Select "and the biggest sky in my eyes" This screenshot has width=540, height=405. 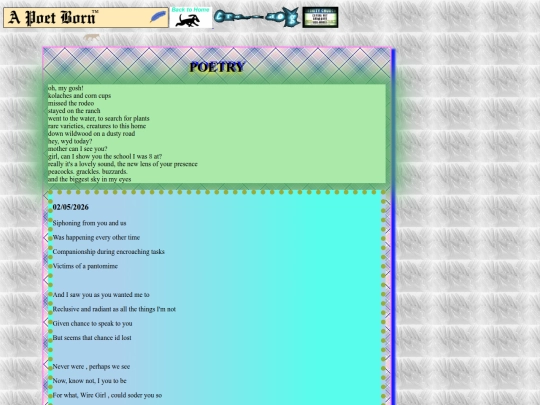tap(89, 179)
